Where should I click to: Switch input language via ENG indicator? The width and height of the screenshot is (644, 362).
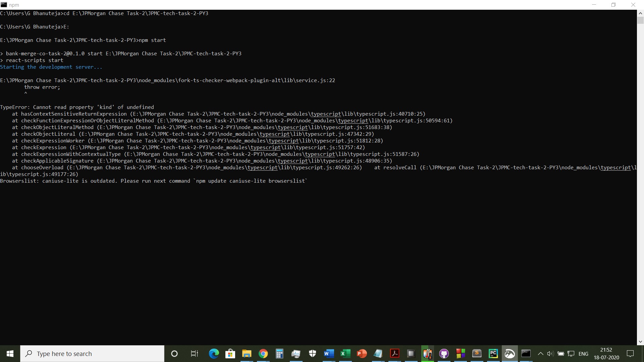[x=584, y=354]
